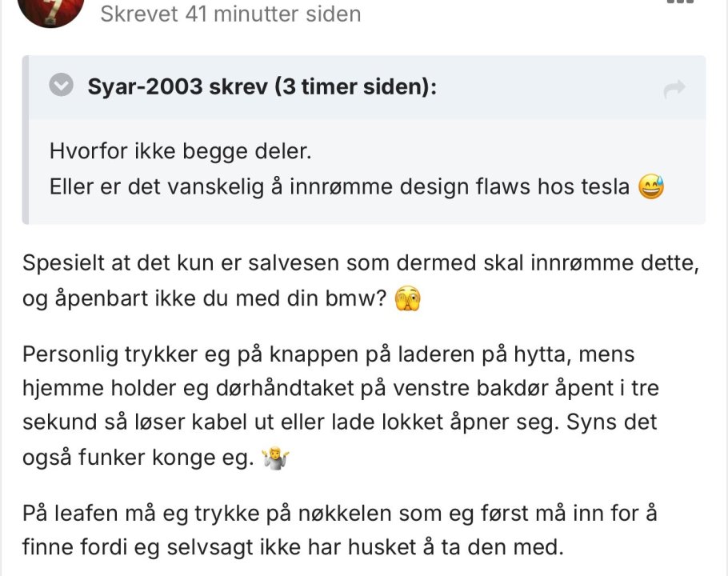Click the 'Skrevet 41 minutter siden' timestamp
This screenshot has height=576, width=728.
[230, 14]
